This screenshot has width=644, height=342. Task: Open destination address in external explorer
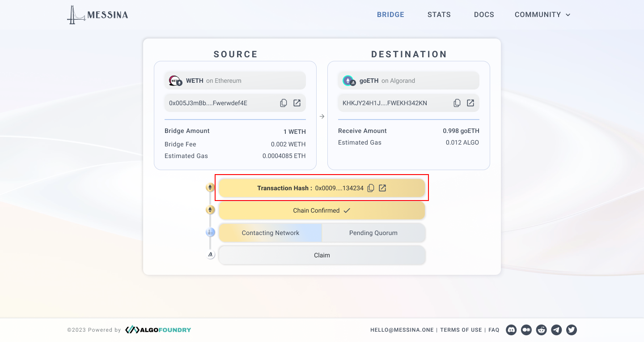click(x=470, y=103)
